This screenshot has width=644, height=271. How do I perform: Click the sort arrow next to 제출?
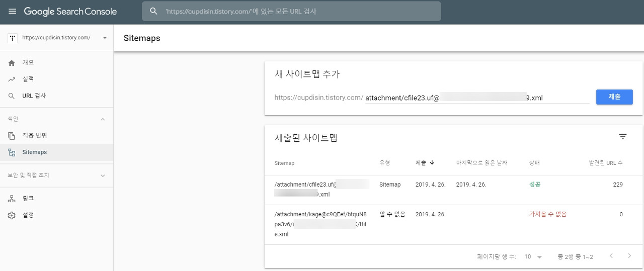tap(432, 162)
